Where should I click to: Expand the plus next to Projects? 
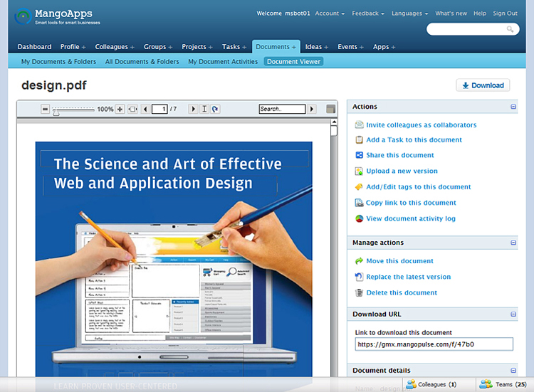click(x=211, y=47)
